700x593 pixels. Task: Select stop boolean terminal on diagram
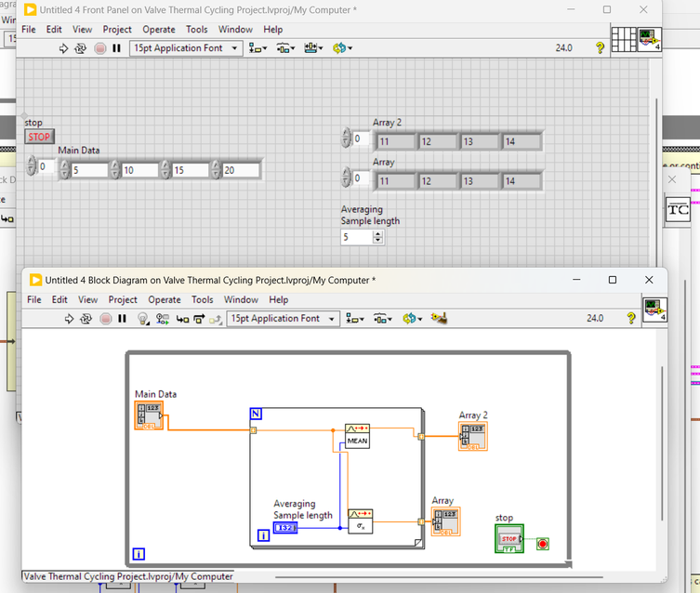(x=508, y=538)
